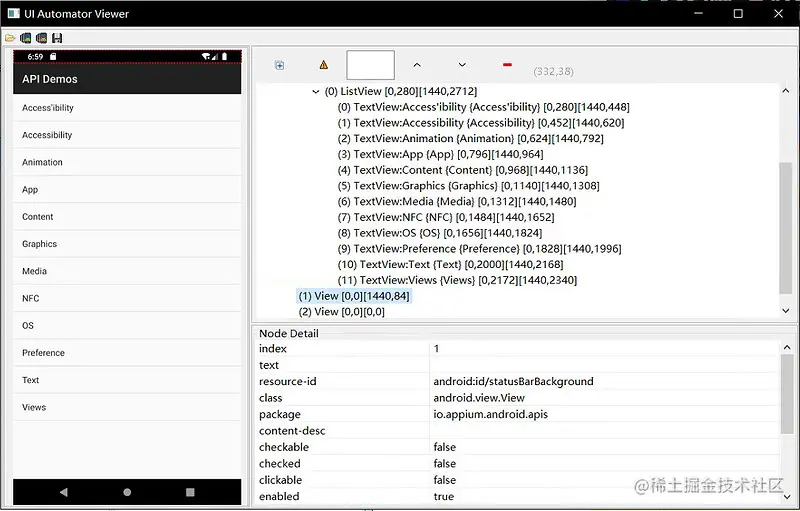
Task: Click the hierarchy tree scrollbar thumb
Action: [x=786, y=227]
